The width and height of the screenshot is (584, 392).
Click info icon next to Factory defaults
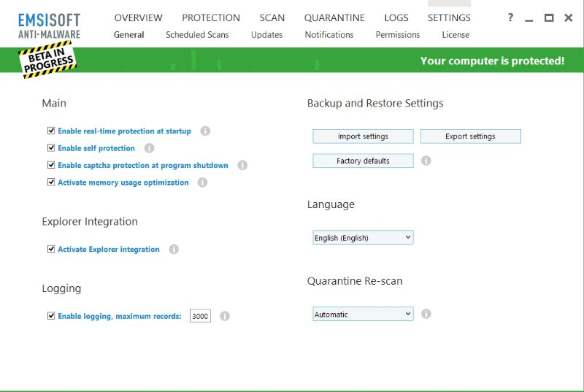coord(426,161)
